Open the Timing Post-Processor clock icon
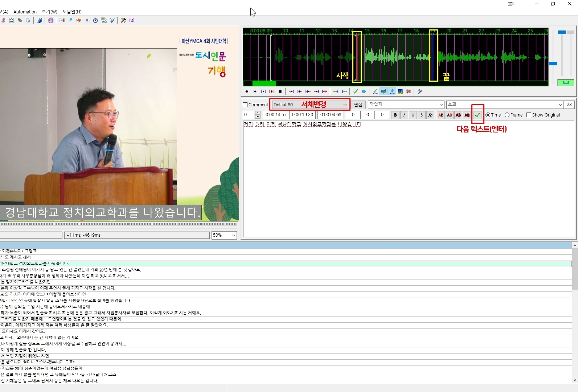 pos(95,20)
